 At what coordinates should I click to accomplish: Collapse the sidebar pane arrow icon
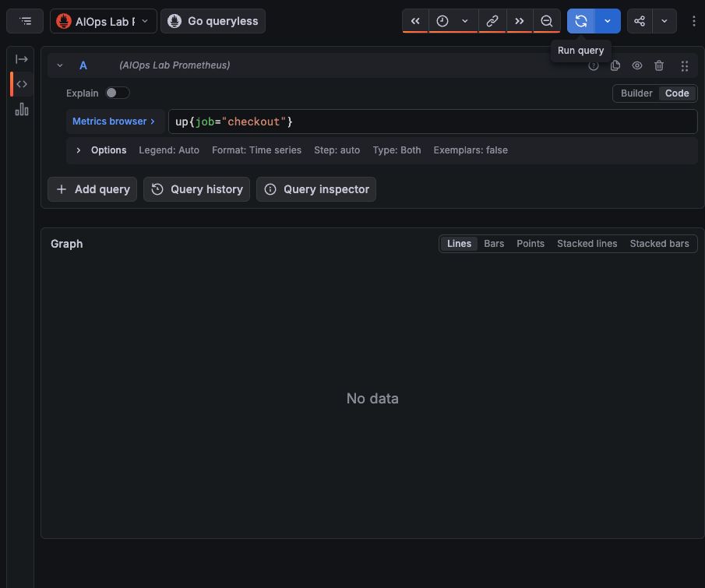22,59
